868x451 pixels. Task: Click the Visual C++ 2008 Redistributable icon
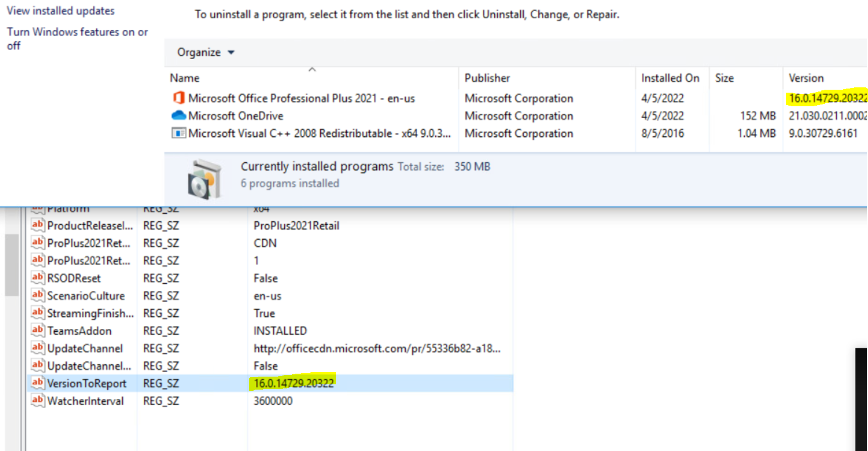pyautogui.click(x=179, y=133)
